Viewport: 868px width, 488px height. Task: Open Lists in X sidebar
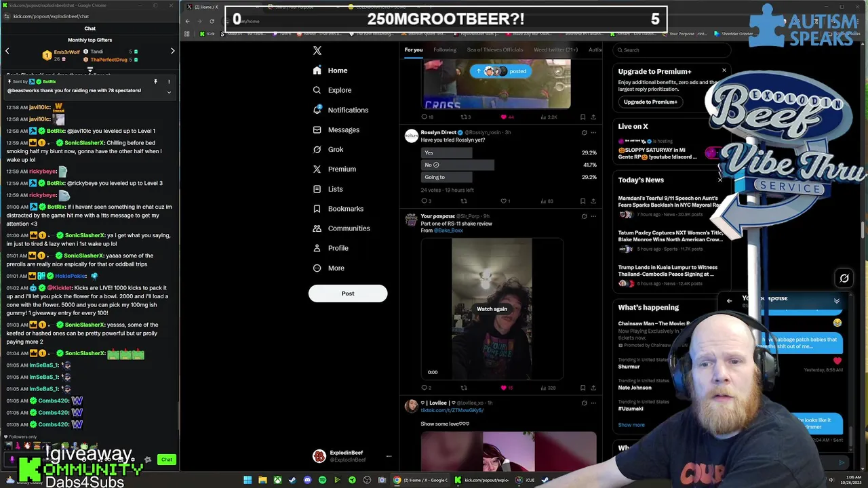pyautogui.click(x=328, y=189)
